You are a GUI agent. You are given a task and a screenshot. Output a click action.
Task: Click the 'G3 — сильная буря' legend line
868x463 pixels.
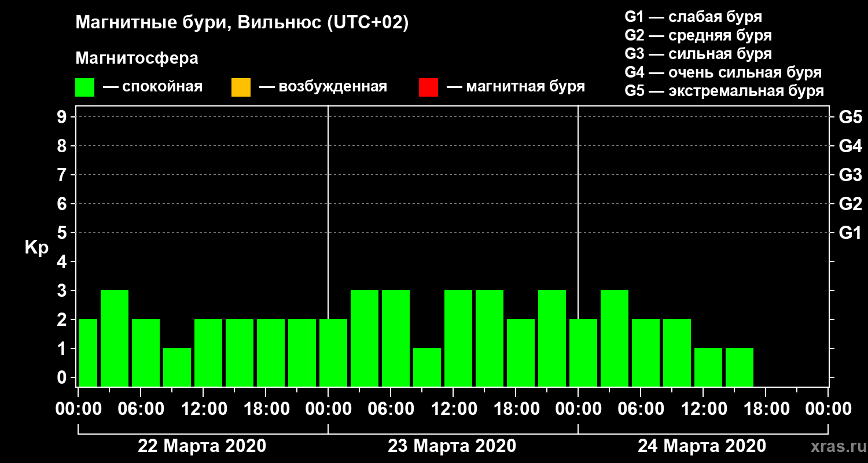coord(698,54)
